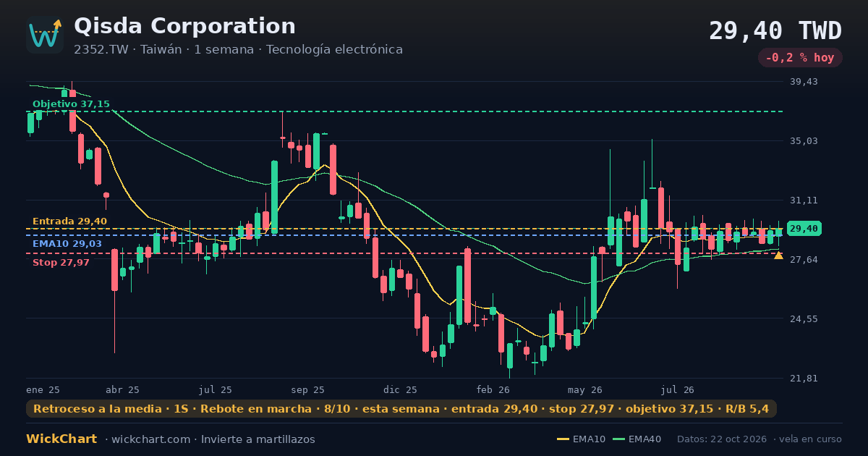Click the ene 25 date axis label
868x456 pixels.
(43, 389)
